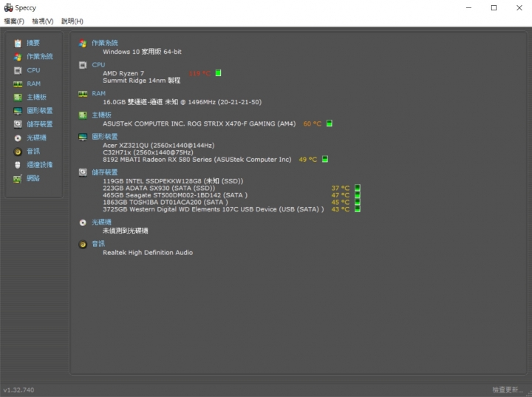Click the speaker icon beside 音訊 summary heading
Viewport: 532px width, 397px height.
[83, 244]
